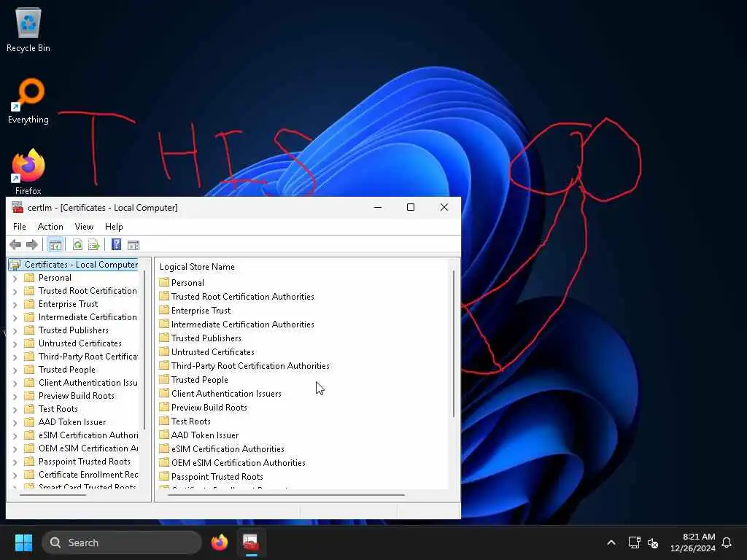Toggle Show/Hide Console Tree toolbar icon

[55, 245]
